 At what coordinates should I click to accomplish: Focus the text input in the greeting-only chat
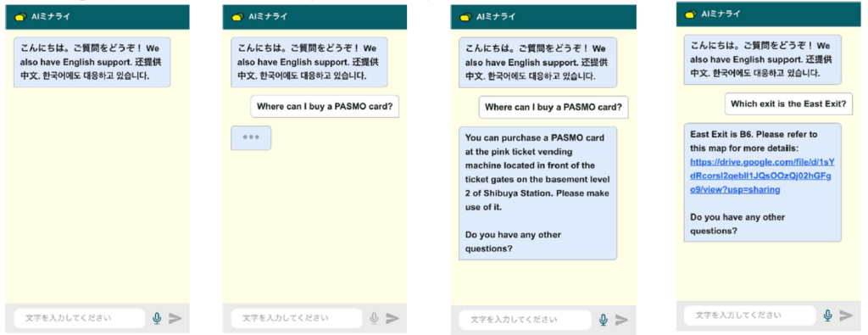79,318
